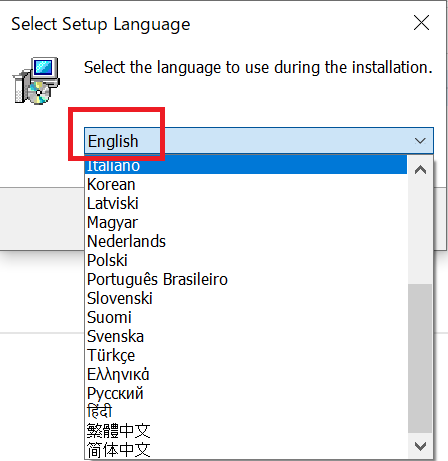Select Magyar from the list
The height and width of the screenshot is (461, 448).
click(246, 222)
